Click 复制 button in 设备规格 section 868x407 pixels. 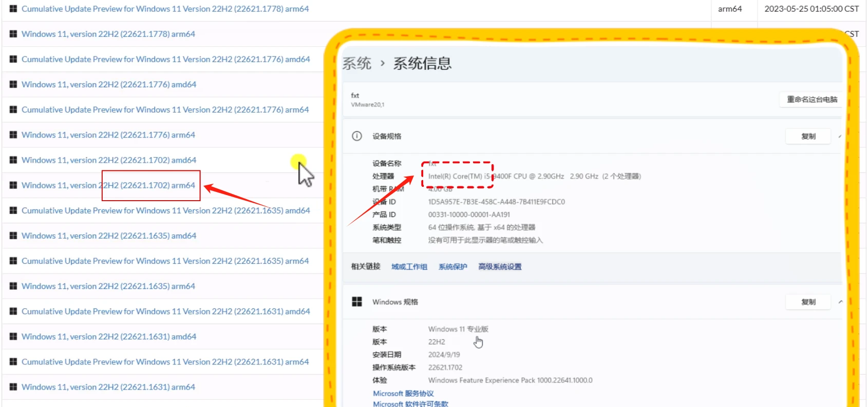808,136
